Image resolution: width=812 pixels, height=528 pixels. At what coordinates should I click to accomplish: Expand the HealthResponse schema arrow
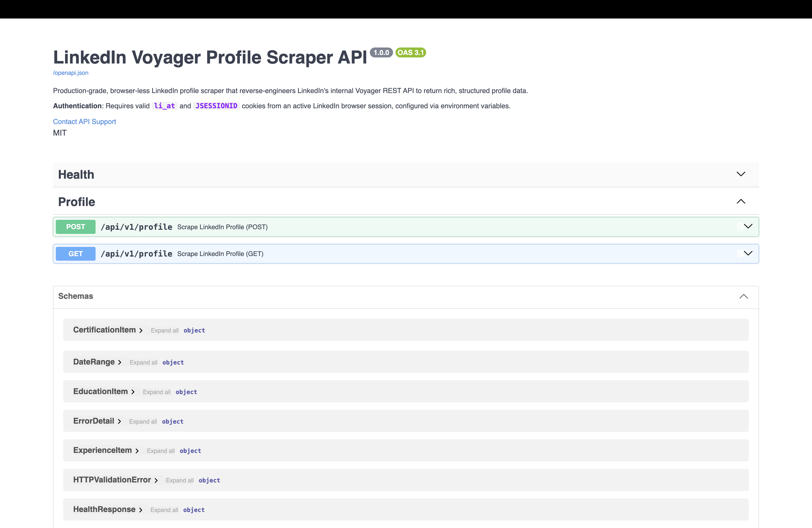140,510
